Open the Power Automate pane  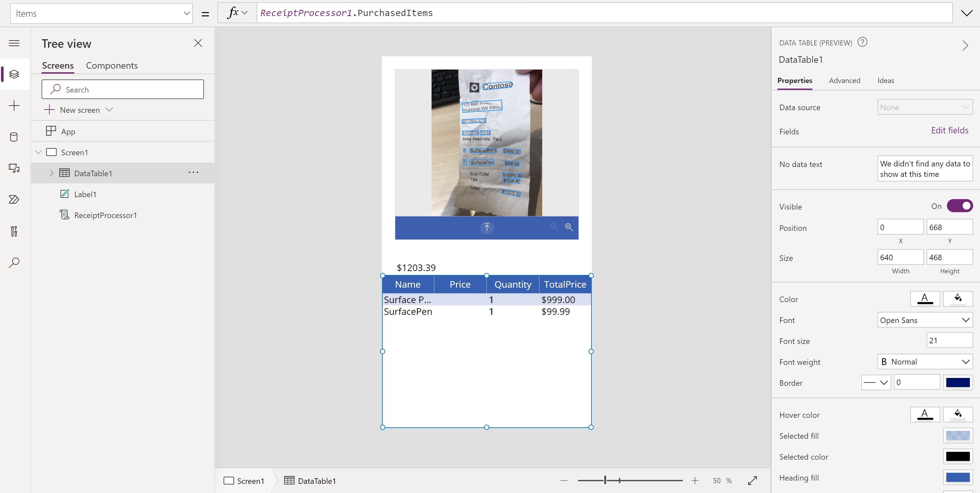click(x=14, y=199)
